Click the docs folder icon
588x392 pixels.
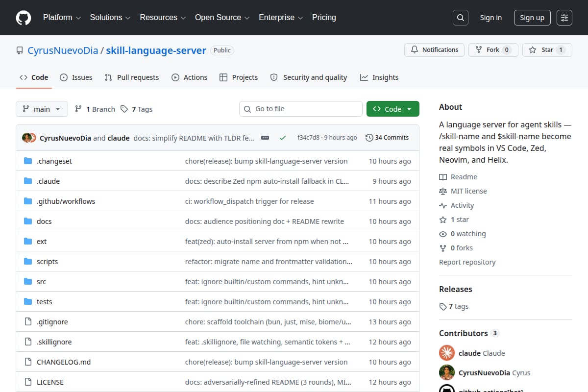click(28, 221)
